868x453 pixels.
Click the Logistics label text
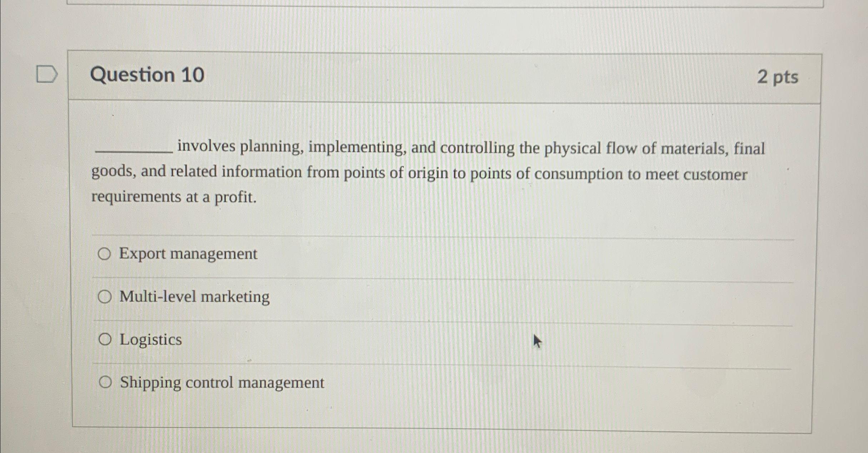(150, 340)
